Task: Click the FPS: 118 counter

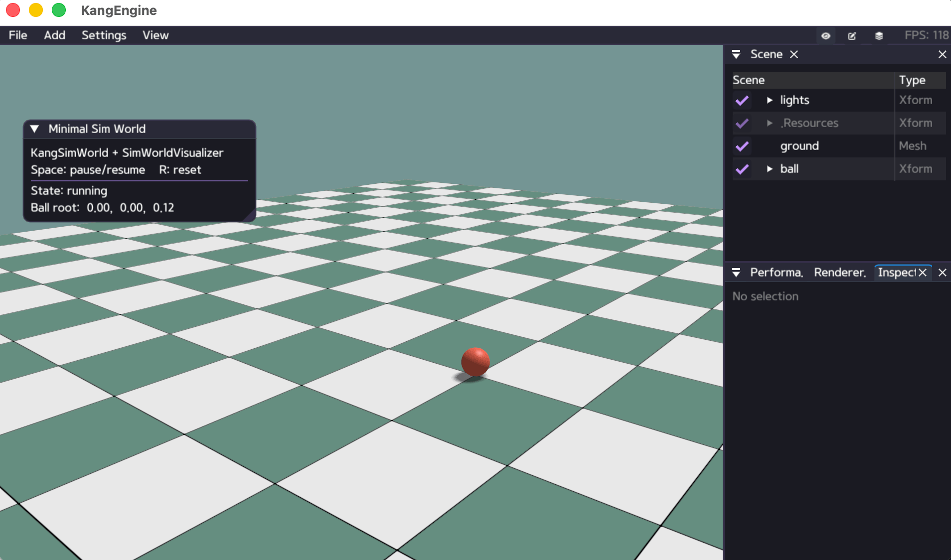Action: 927,35
